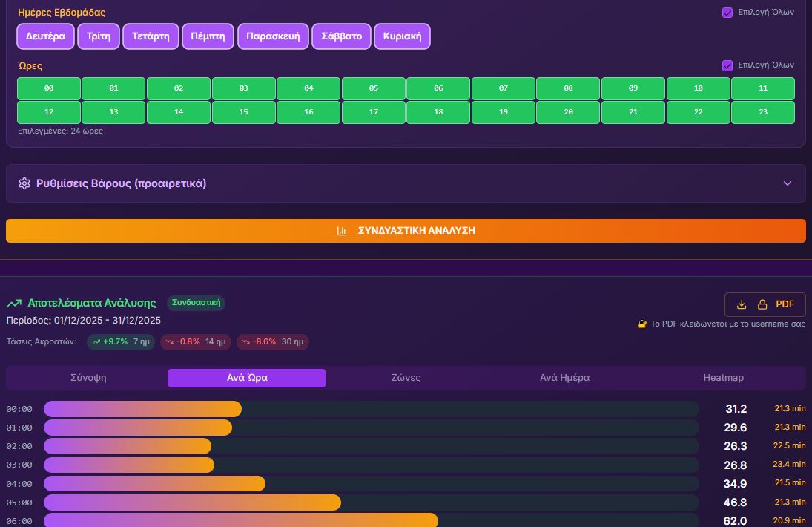
Task: Toggle the Κυριακή day button
Action: pos(402,36)
